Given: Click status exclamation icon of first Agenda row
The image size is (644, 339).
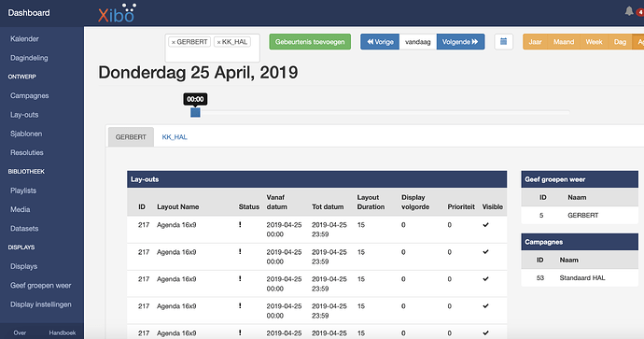Looking at the screenshot, I should coord(240,225).
